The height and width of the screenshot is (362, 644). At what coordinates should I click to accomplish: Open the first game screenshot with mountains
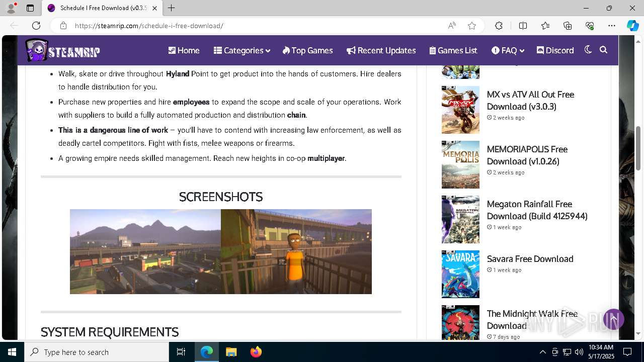[145, 251]
